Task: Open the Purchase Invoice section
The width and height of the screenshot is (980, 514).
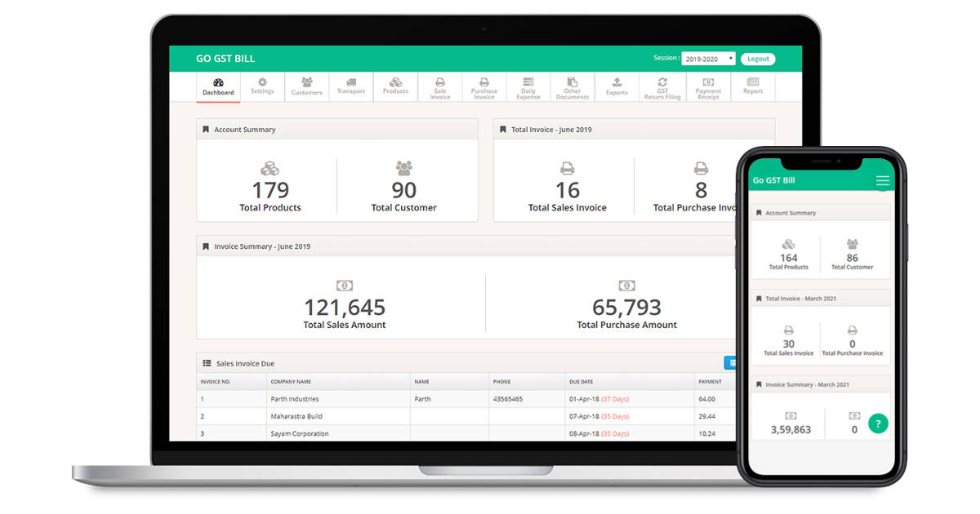Action: 484,86
